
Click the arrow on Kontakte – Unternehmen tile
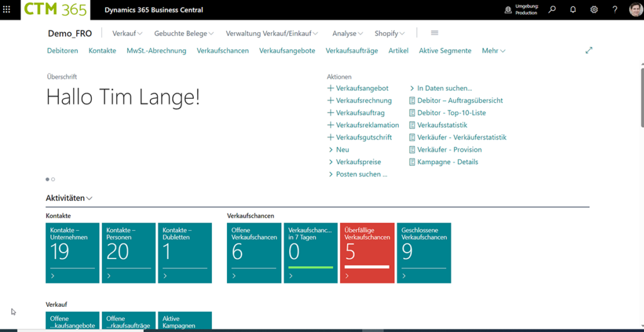tap(53, 276)
